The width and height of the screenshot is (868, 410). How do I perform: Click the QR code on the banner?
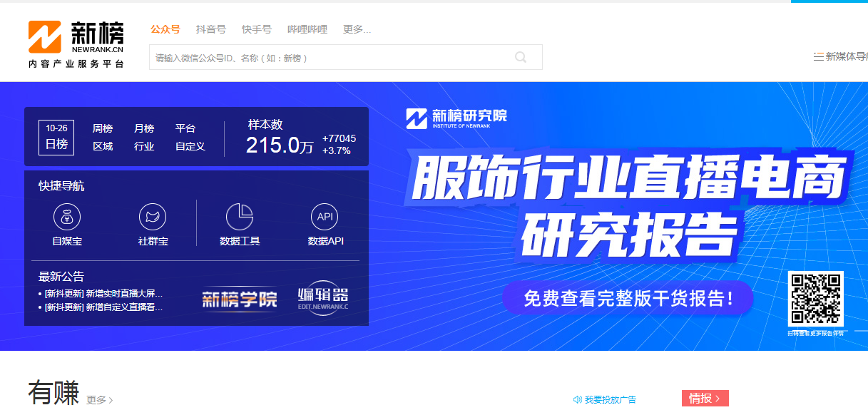pos(815,299)
